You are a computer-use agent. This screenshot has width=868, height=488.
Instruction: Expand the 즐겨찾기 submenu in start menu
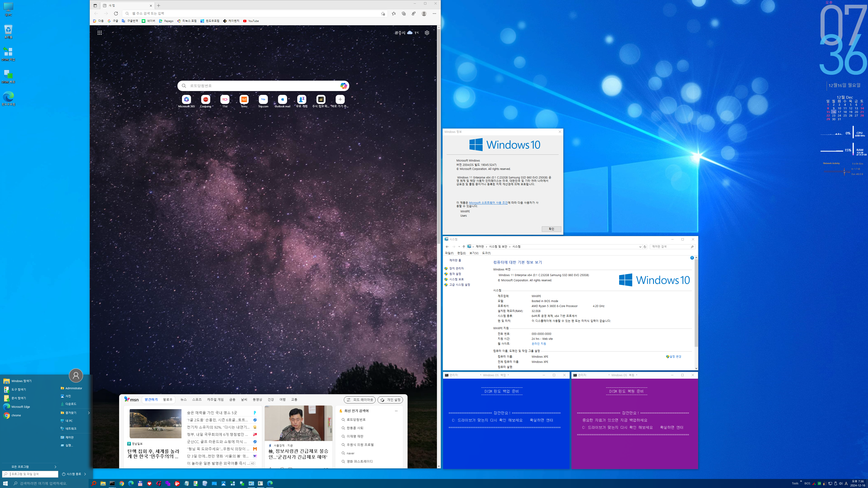(89, 413)
